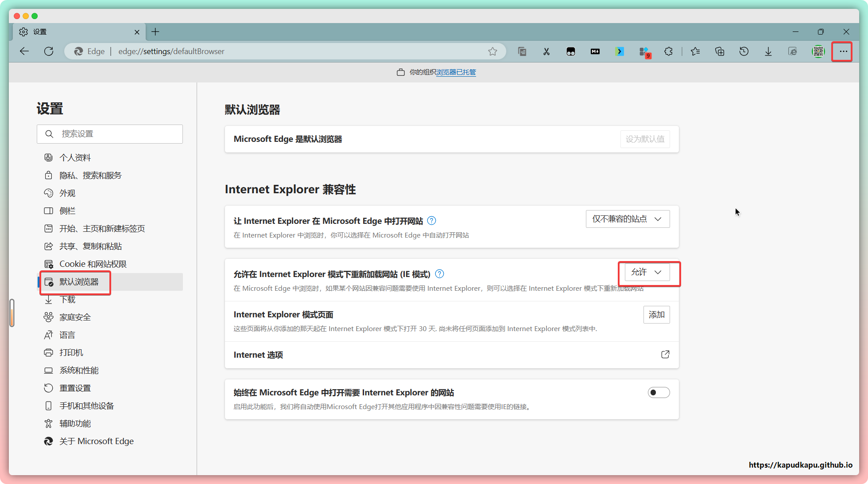This screenshot has height=484, width=868.
Task: Toggle always open IE sites in Edge
Action: coord(659,393)
